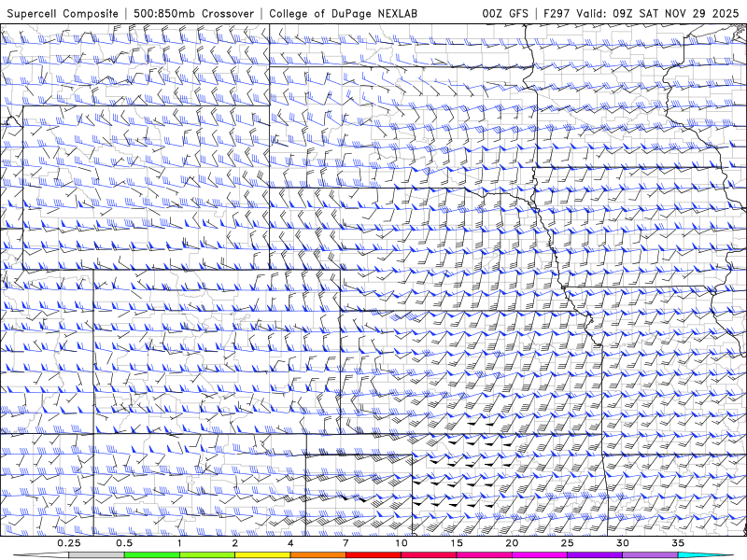Click the 'Supercell Composite' title text
The width and height of the screenshot is (747, 560).
click(63, 14)
